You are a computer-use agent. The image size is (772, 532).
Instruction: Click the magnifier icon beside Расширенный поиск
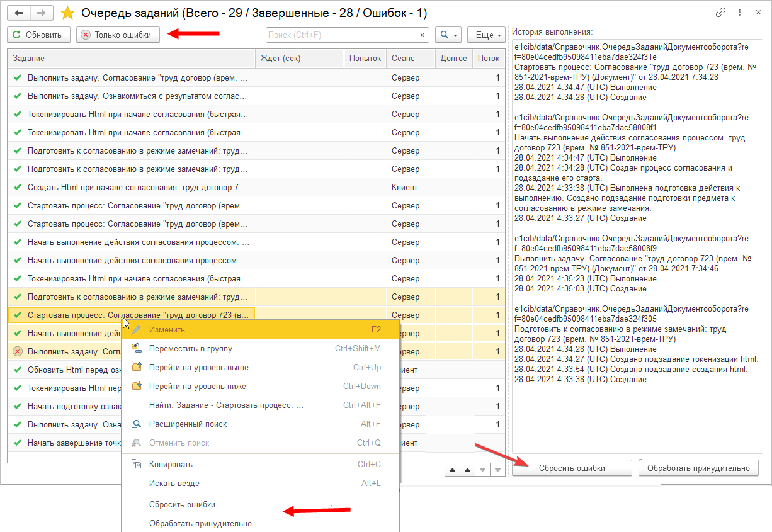click(136, 424)
